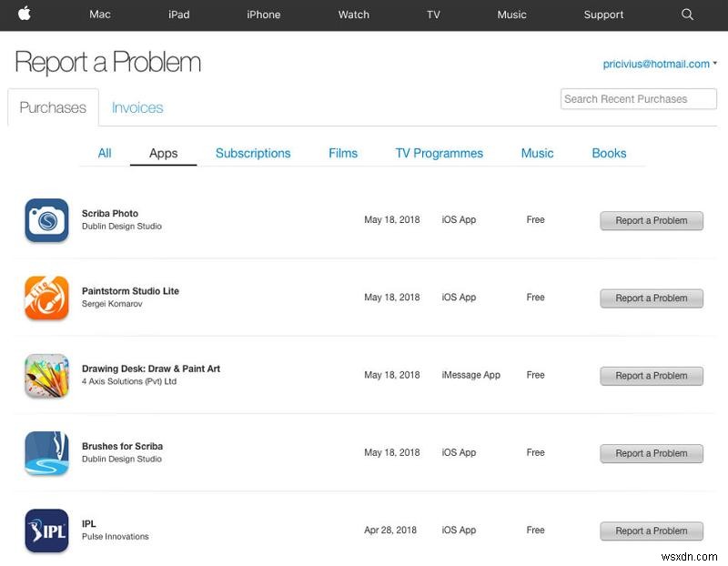Image resolution: width=728 pixels, height=566 pixels.
Task: Open the Support page
Action: (x=603, y=15)
